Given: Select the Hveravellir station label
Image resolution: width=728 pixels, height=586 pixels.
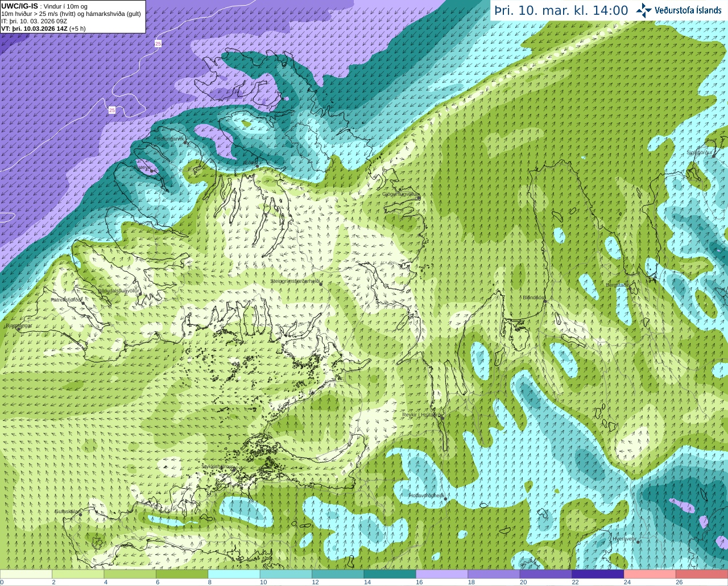Looking at the screenshot, I should pyautogui.click(x=624, y=539).
